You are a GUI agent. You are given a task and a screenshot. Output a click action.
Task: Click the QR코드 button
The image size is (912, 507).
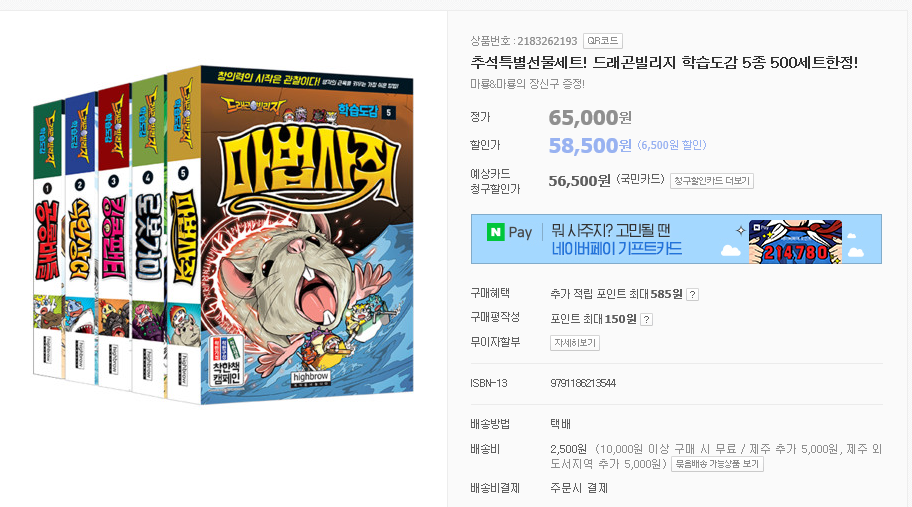pos(603,41)
